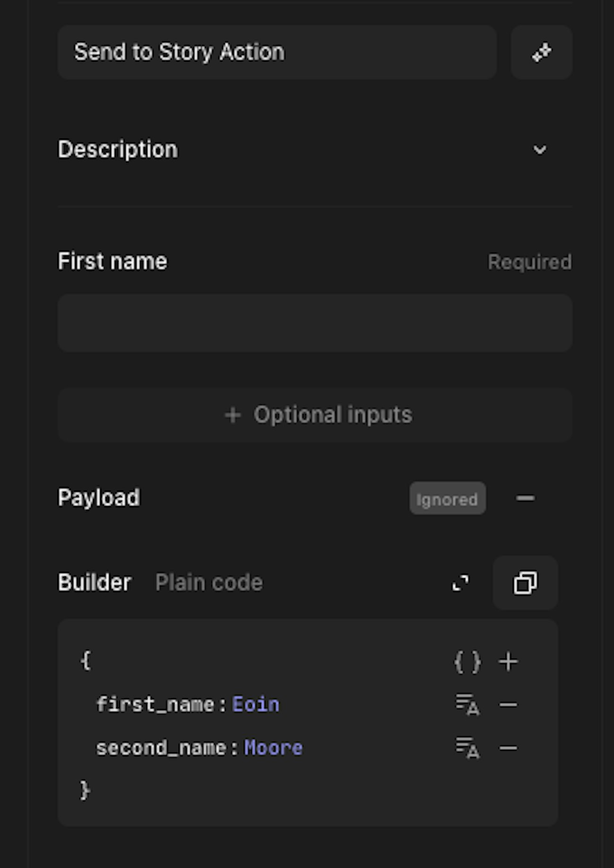Click the AI sparkle icon beside action name
614x868 pixels.
click(541, 52)
